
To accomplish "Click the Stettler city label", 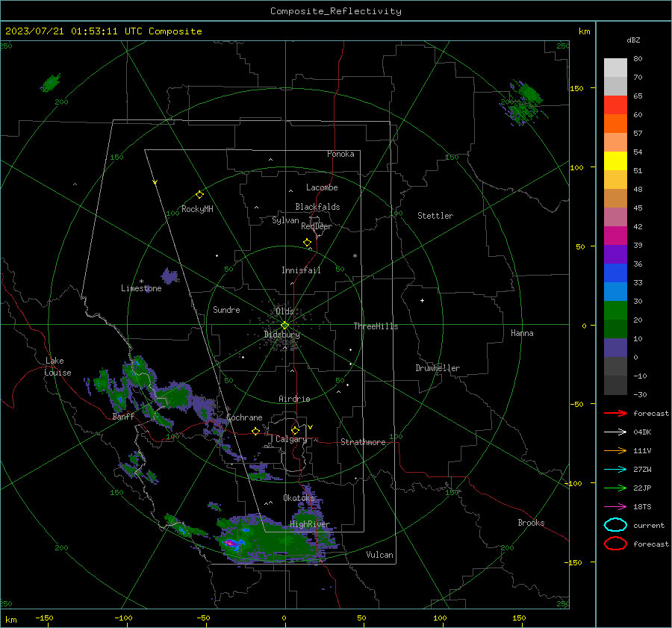I will click(x=435, y=216).
